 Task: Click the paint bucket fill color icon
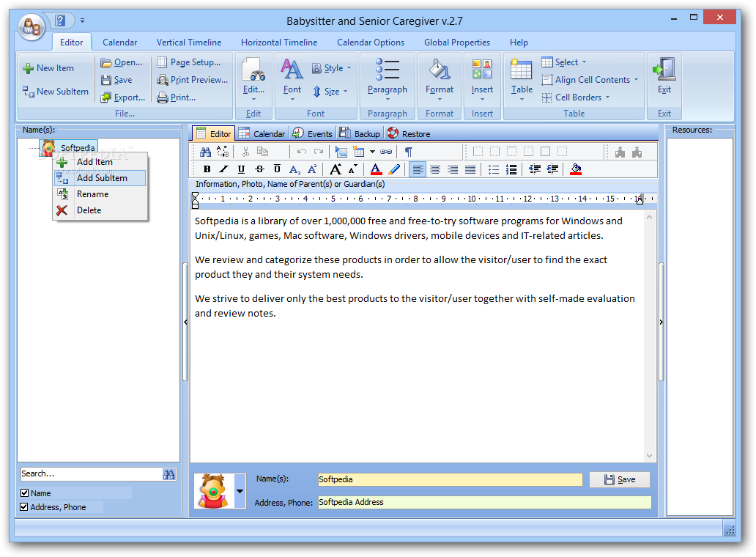coord(576,169)
